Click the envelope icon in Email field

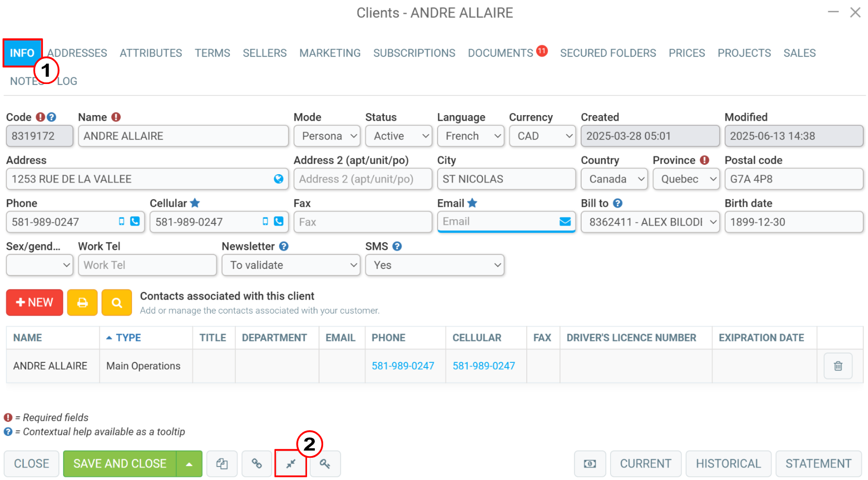pyautogui.click(x=565, y=221)
